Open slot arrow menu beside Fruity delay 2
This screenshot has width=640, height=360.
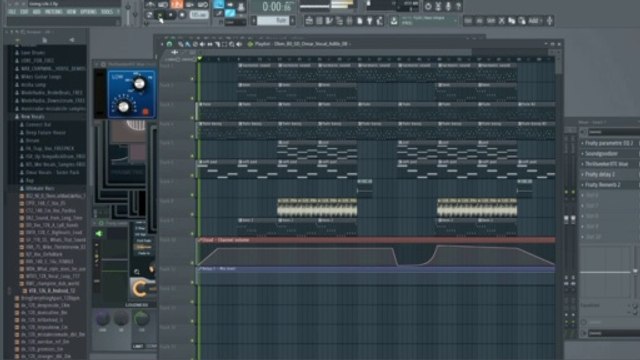click(x=582, y=174)
